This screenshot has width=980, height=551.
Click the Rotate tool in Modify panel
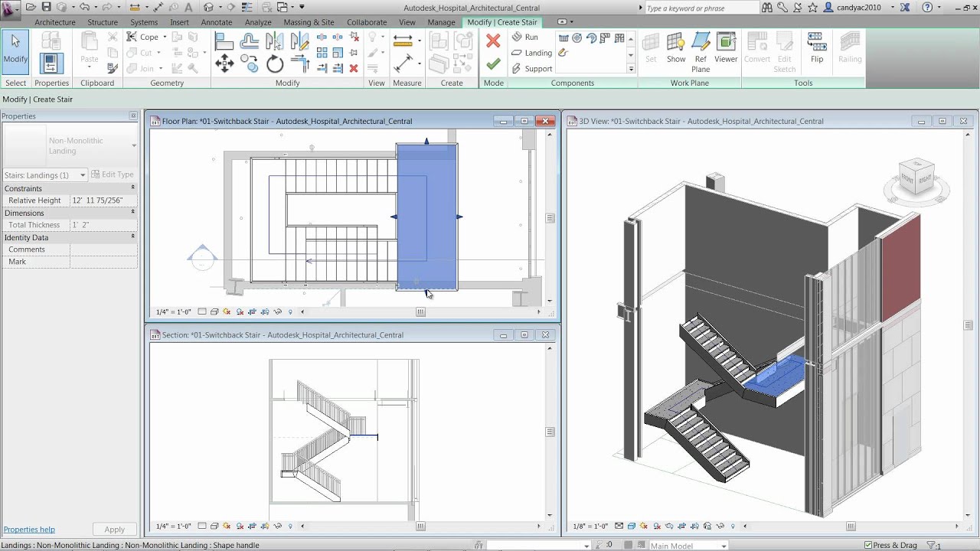(275, 64)
